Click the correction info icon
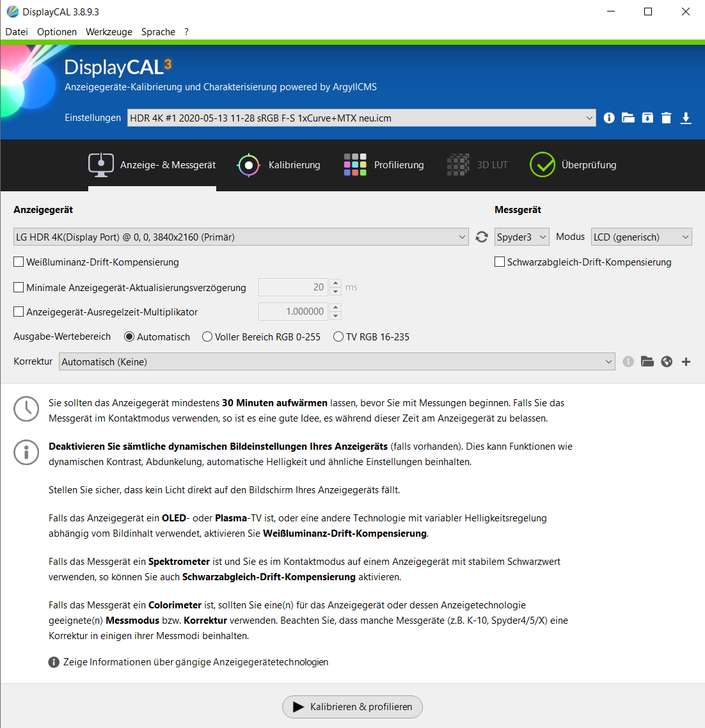The image size is (705, 728). (x=628, y=361)
